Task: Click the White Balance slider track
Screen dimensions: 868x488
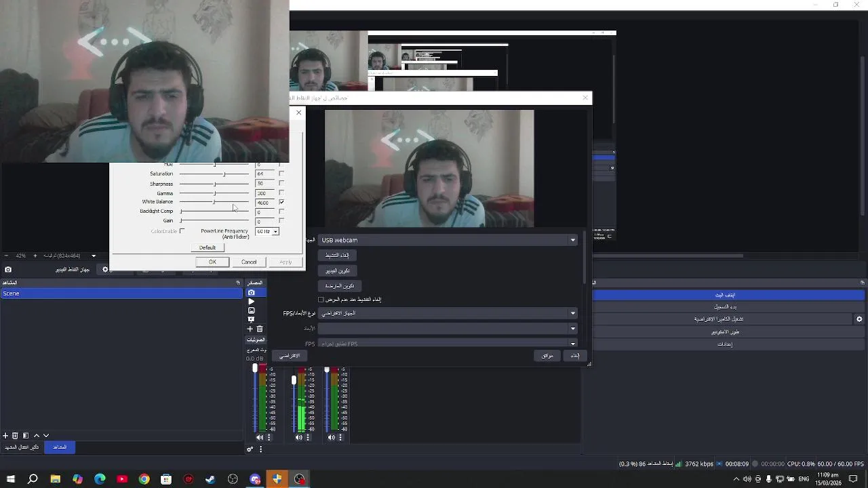Action: point(214,202)
